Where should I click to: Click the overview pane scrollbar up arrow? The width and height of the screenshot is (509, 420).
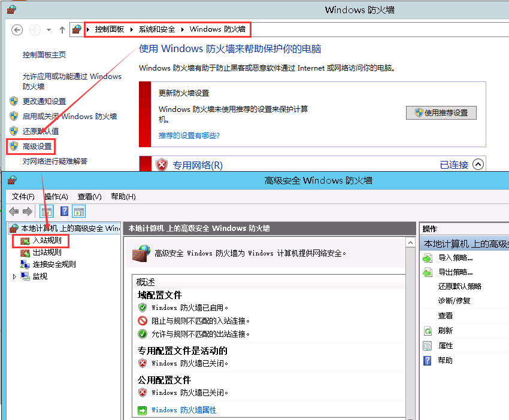410,243
